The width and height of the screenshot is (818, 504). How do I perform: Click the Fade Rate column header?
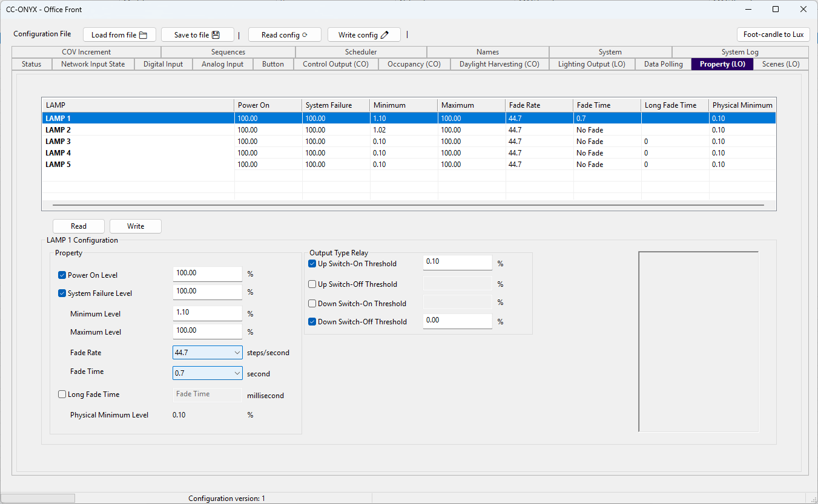[x=539, y=105]
